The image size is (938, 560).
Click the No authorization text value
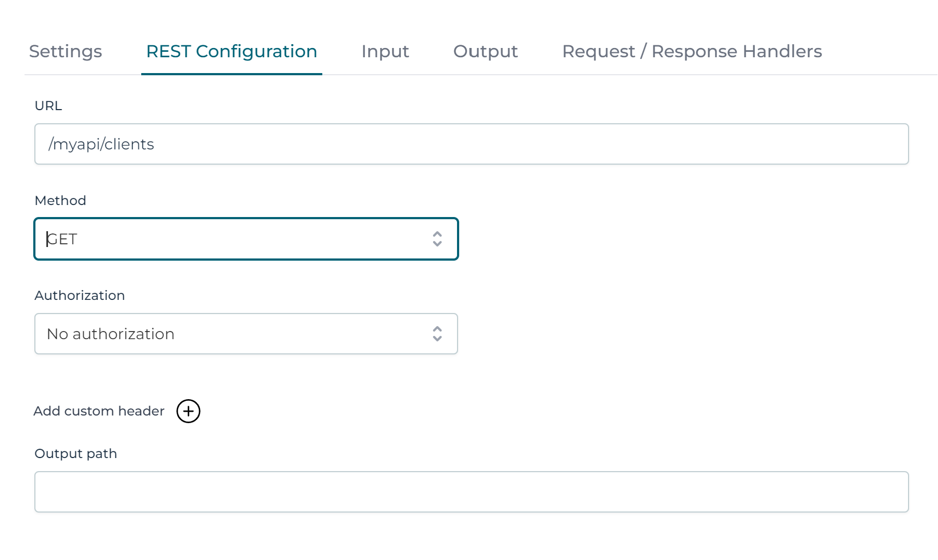click(x=111, y=334)
